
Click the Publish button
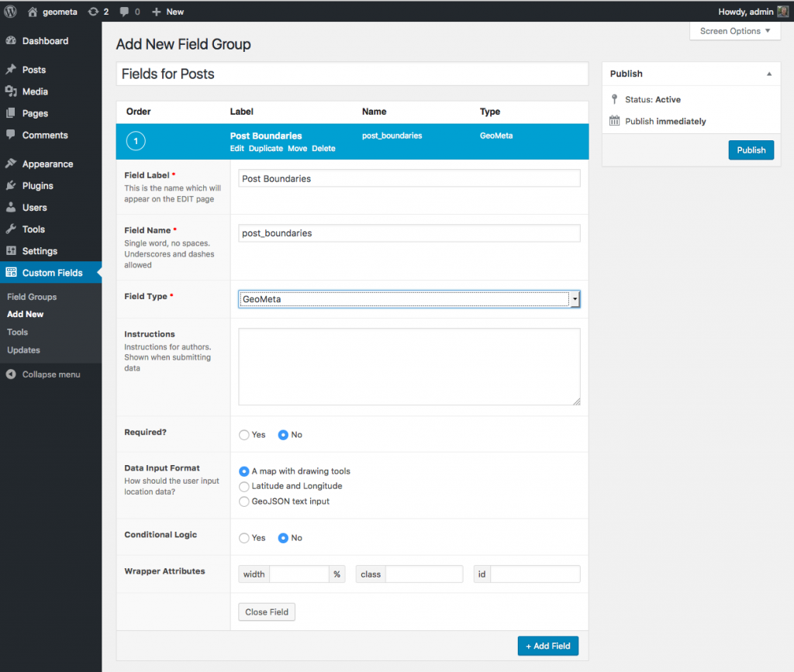(x=751, y=150)
